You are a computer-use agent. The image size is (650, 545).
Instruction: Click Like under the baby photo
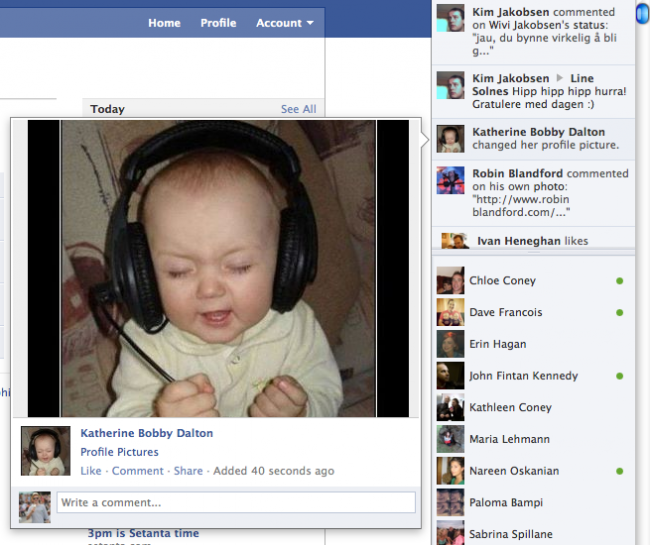click(x=91, y=471)
